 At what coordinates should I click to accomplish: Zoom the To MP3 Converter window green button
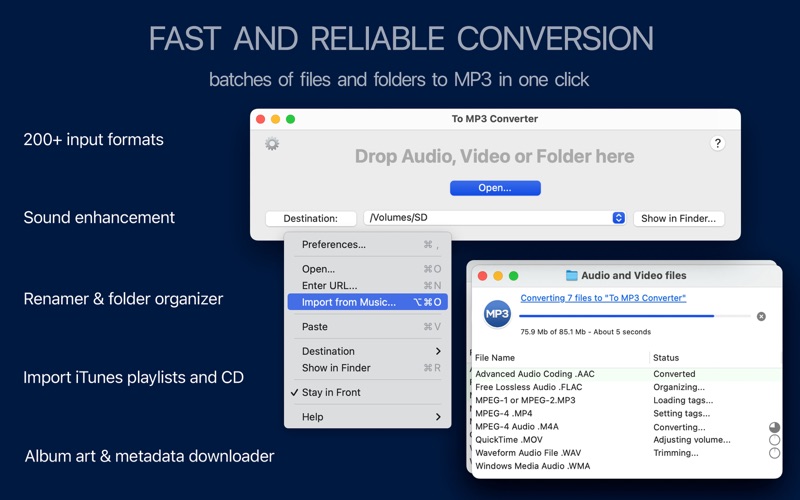coord(290,119)
